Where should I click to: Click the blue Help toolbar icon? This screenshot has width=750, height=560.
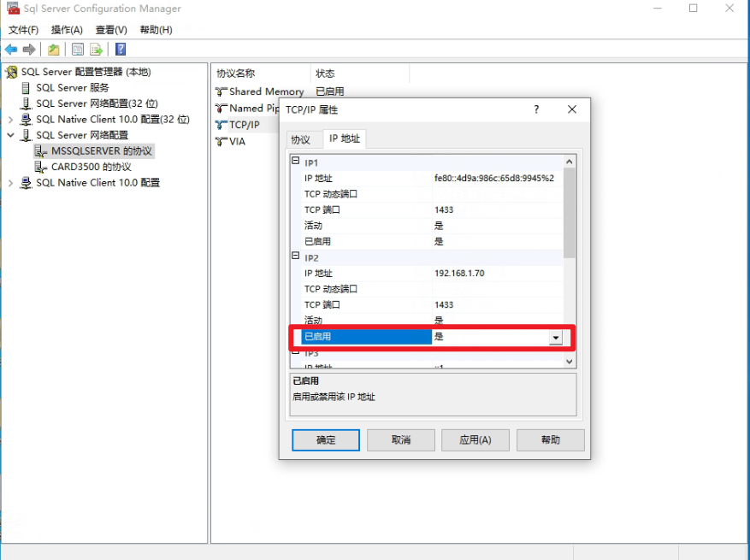(121, 50)
